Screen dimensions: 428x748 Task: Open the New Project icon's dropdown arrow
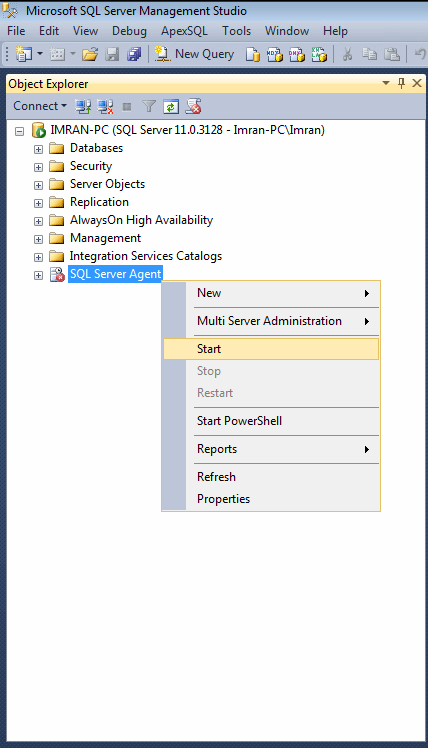[40, 54]
